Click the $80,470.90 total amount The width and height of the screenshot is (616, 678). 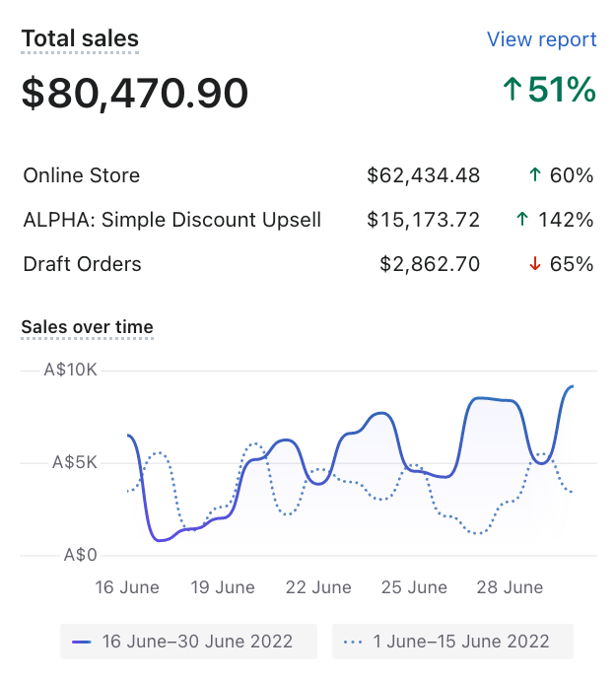pyautogui.click(x=135, y=94)
